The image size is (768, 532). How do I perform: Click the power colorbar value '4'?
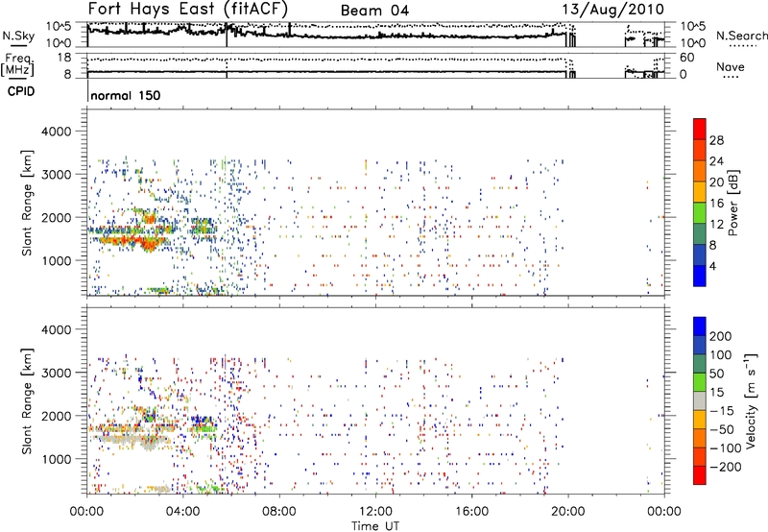coord(712,266)
